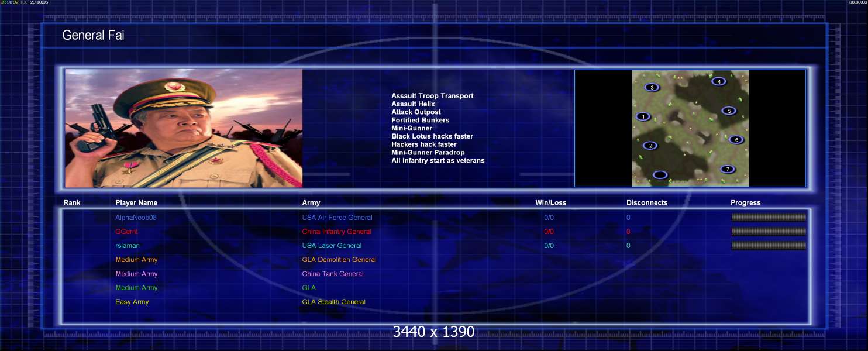Click the USA Air Force General army
This screenshot has height=351, width=868.
click(x=337, y=218)
